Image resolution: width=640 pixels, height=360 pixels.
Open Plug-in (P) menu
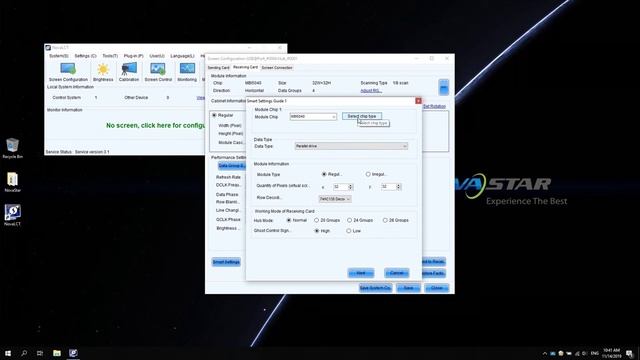click(133, 56)
